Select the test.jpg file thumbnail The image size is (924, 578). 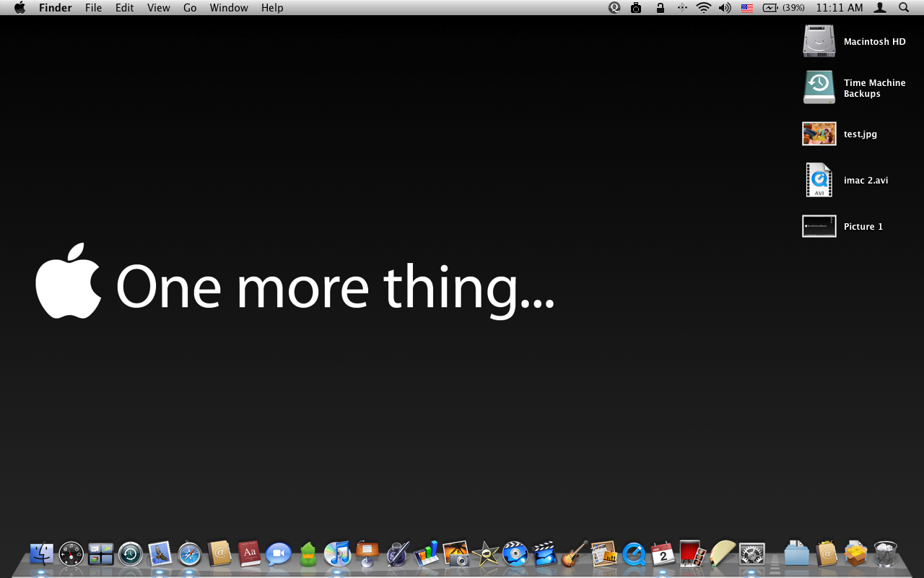(x=819, y=134)
